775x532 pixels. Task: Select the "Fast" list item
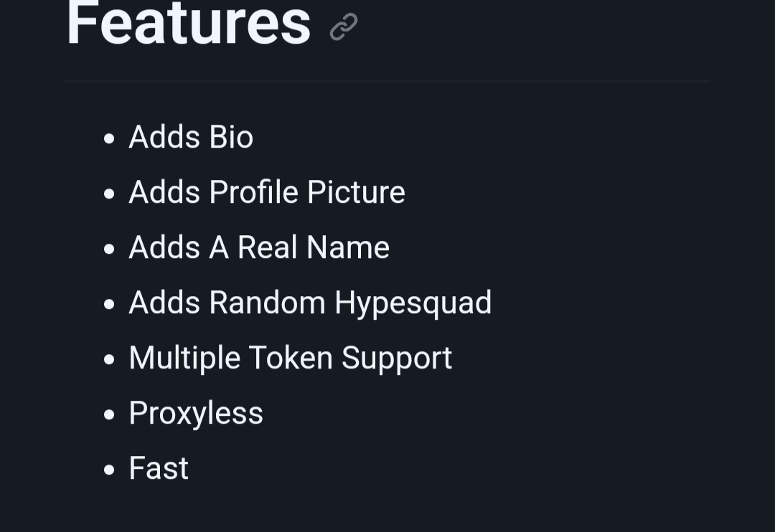point(159,468)
